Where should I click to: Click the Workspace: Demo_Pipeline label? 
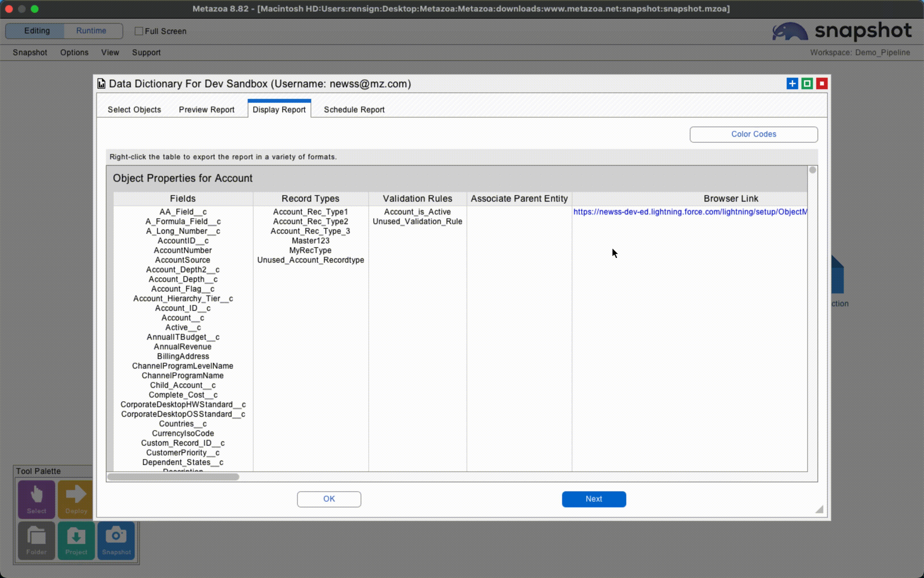(860, 52)
